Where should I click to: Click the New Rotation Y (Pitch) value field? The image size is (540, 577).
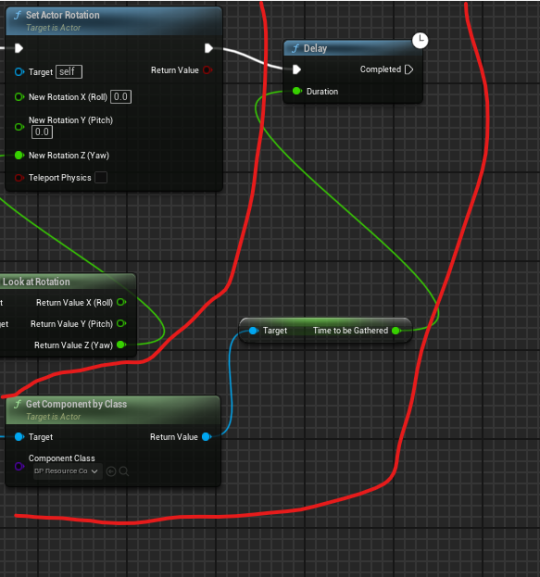point(42,132)
